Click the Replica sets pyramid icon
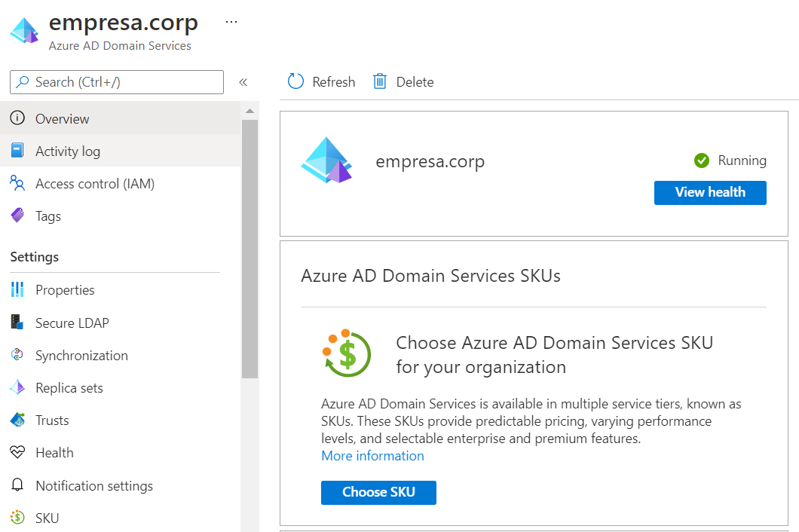The image size is (799, 532). (x=17, y=387)
